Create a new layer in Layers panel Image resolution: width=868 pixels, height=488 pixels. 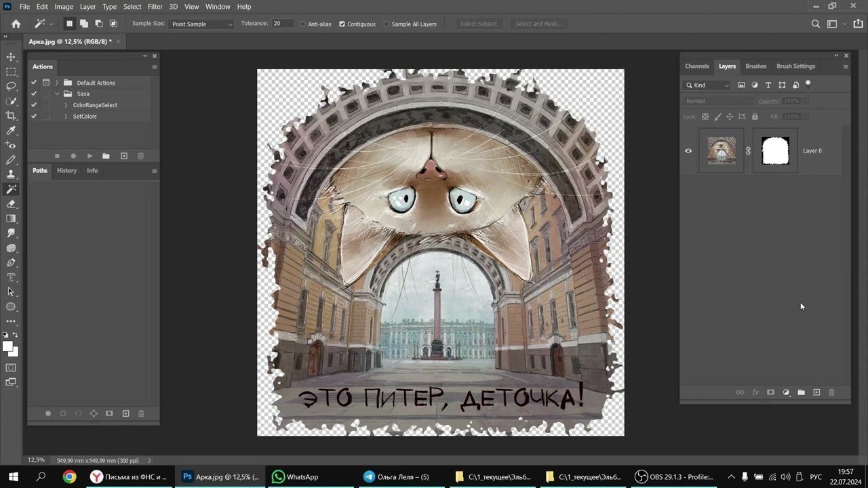click(816, 392)
